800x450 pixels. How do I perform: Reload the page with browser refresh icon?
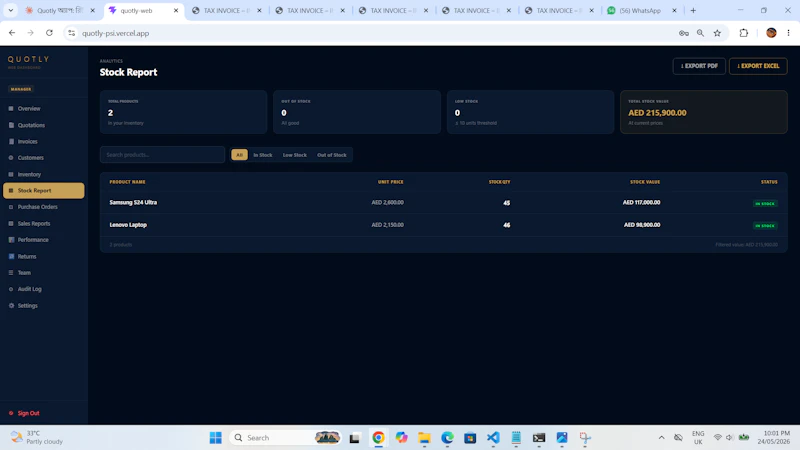coord(49,33)
